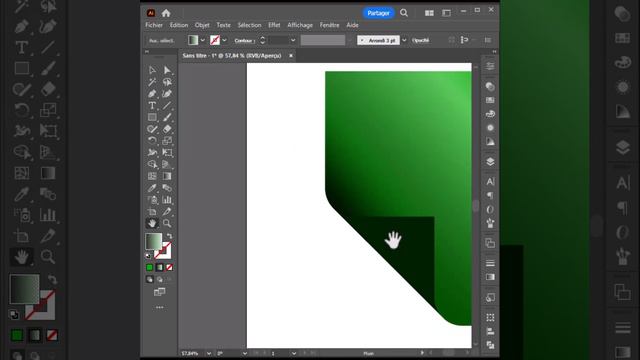The height and width of the screenshot is (360, 640).
Task: Click the Home icon
Action: [x=166, y=13]
